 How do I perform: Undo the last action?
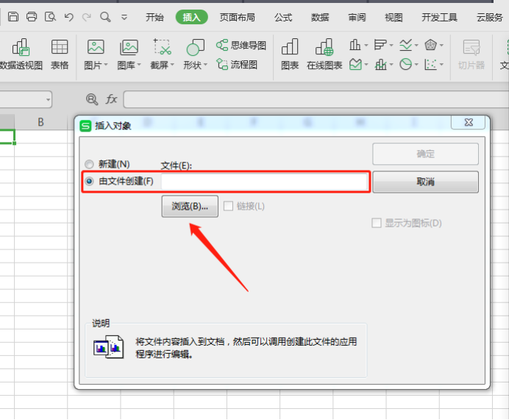pyautogui.click(x=68, y=17)
